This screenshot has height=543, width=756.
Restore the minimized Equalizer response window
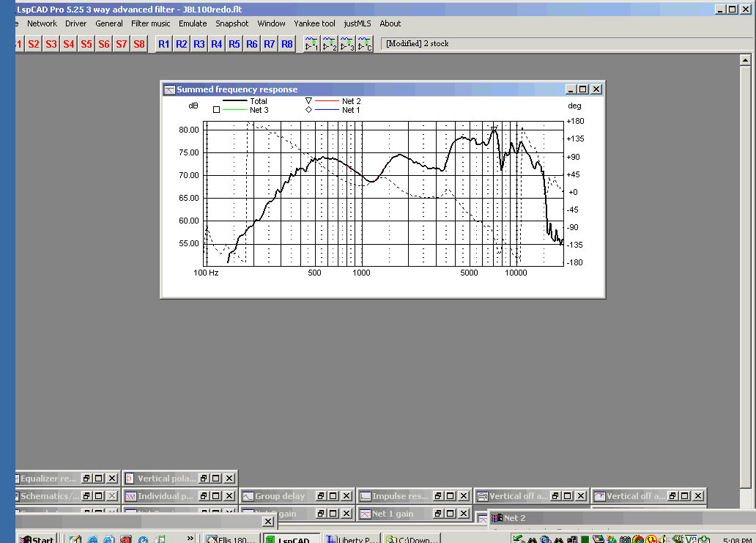(85, 479)
